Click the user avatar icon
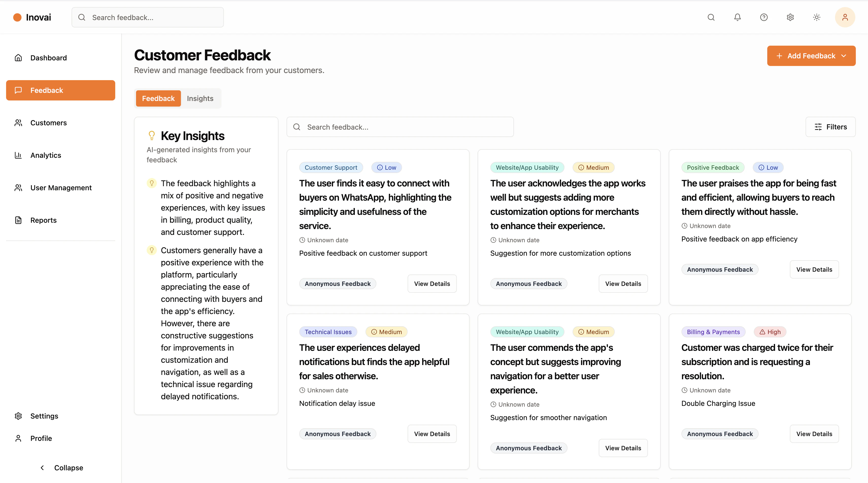Viewport: 868px width, 483px height. point(845,17)
